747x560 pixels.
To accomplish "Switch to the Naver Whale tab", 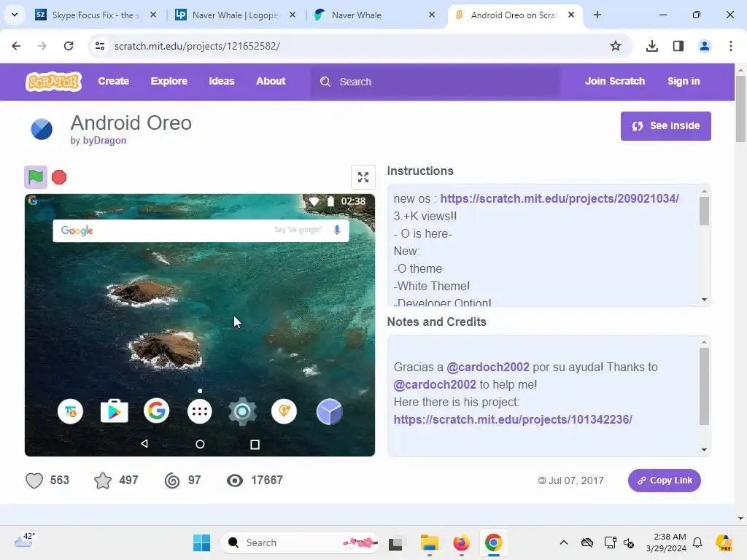I will pos(374,15).
